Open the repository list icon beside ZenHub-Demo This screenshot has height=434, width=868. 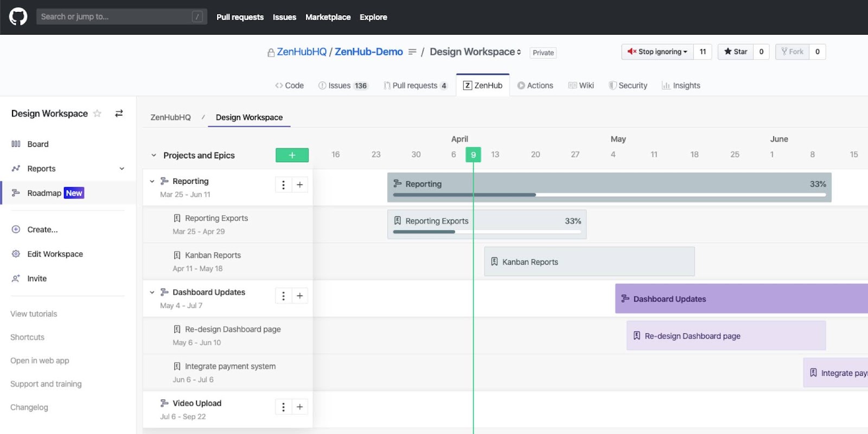[x=412, y=52]
